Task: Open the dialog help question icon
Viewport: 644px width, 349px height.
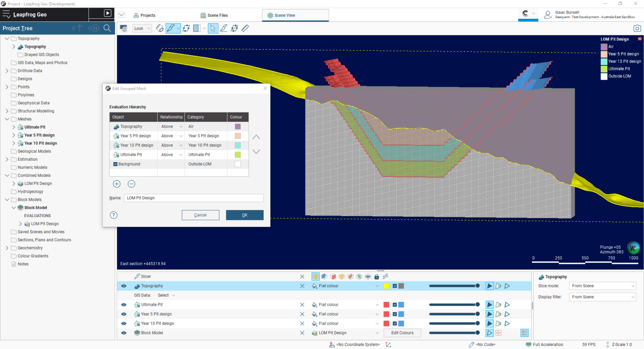Action: pos(114,215)
